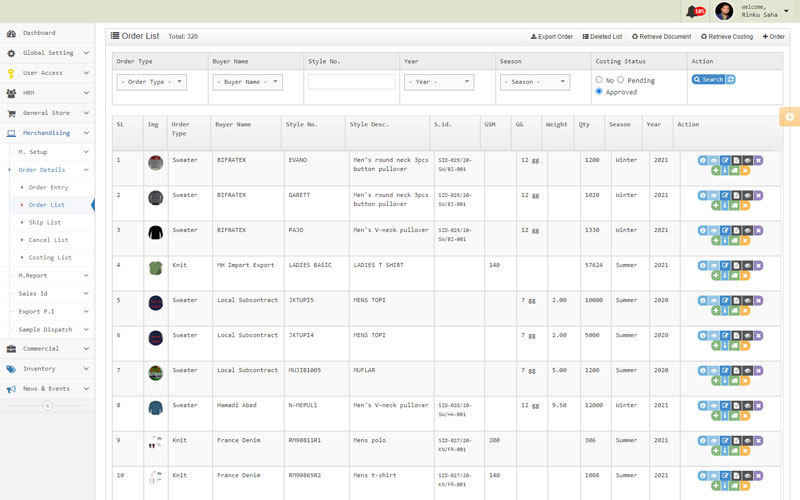This screenshot has height=500, width=800.
Task: Click eye-slash icon in EVANO row
Action: click(747, 160)
